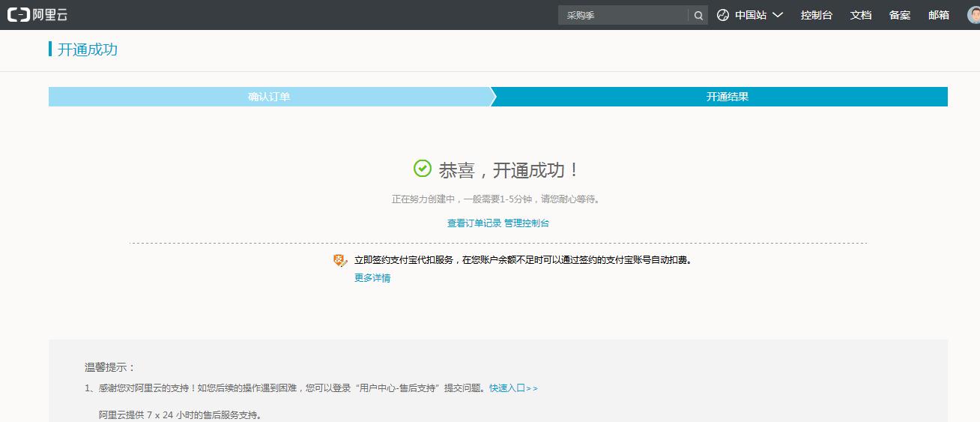Image resolution: width=980 pixels, height=422 pixels.
Task: Open 更多详情 under the Alipay notice
Action: (x=372, y=278)
